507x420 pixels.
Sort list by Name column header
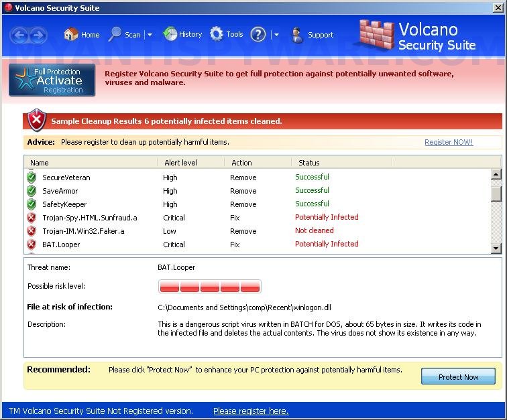coord(91,163)
